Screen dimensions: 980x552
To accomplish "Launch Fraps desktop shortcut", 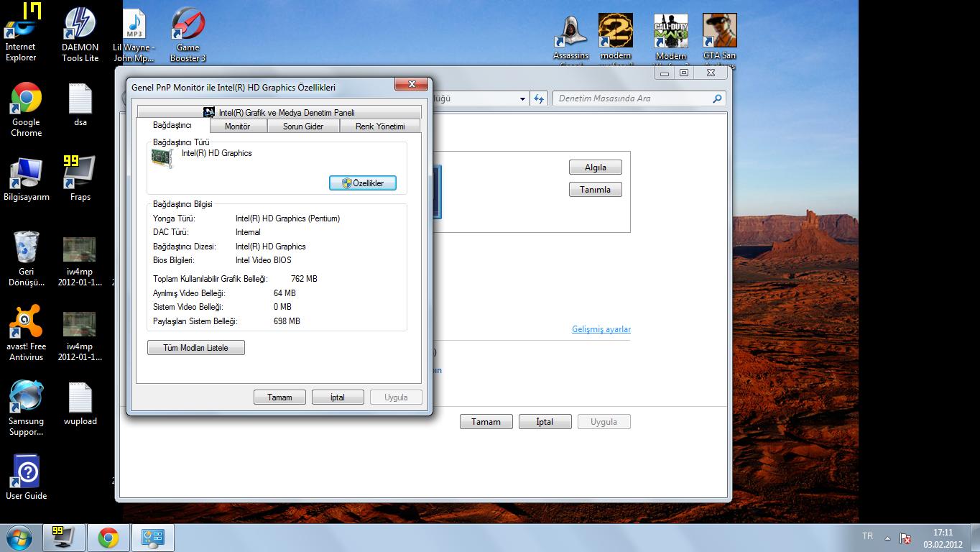I will pyautogui.click(x=80, y=178).
